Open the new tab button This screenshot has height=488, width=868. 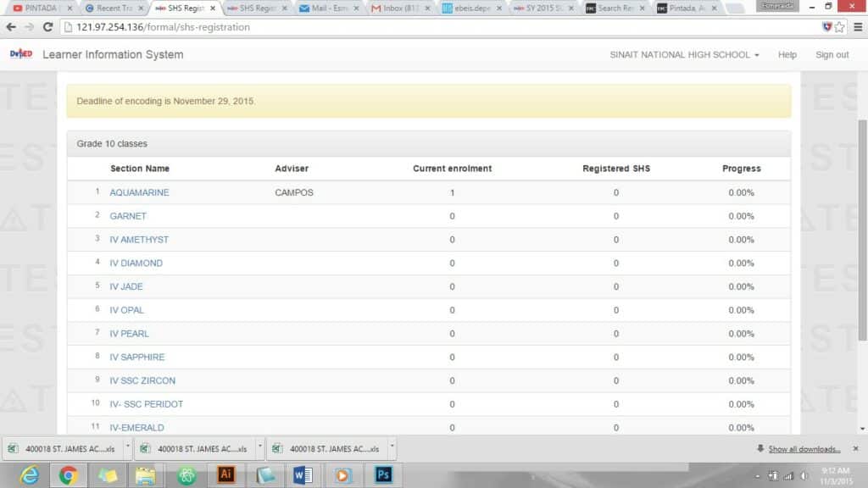735,8
